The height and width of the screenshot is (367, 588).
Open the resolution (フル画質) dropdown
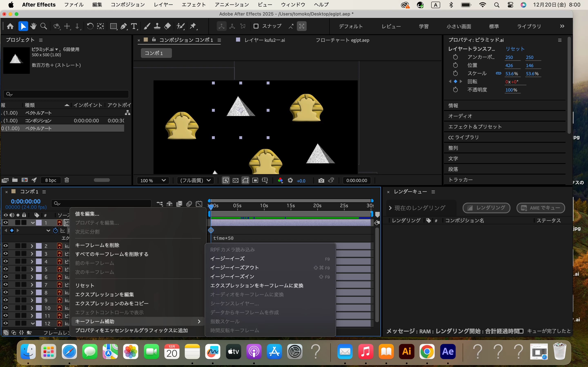(195, 180)
